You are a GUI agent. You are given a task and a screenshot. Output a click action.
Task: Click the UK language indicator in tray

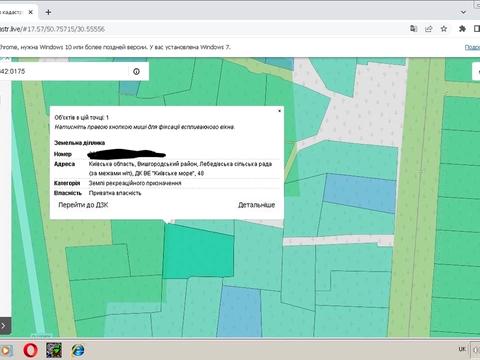point(462,349)
